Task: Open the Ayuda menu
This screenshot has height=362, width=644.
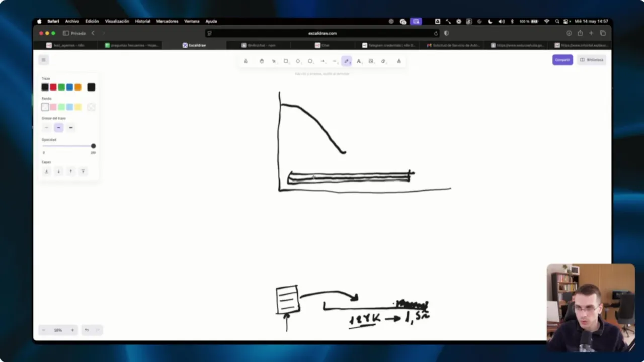Action: [211, 21]
